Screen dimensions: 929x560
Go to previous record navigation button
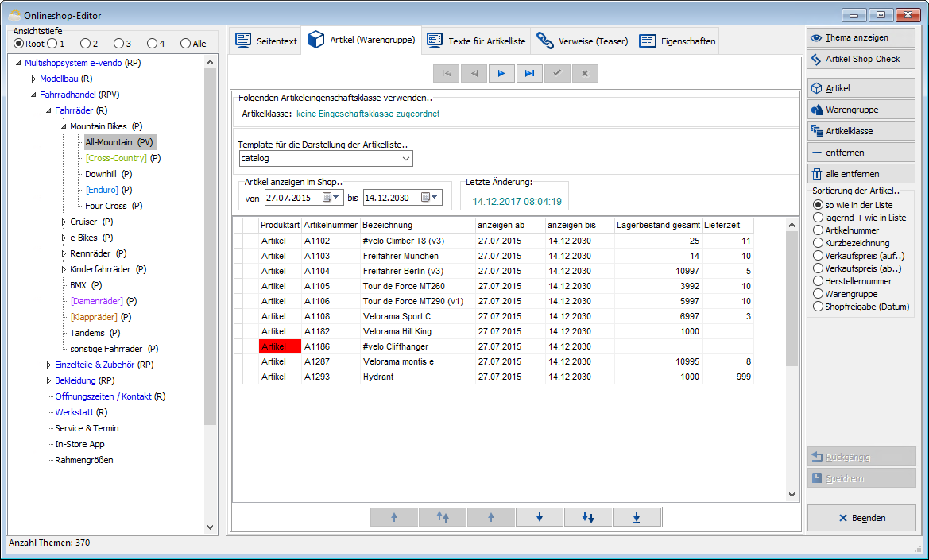[474, 73]
